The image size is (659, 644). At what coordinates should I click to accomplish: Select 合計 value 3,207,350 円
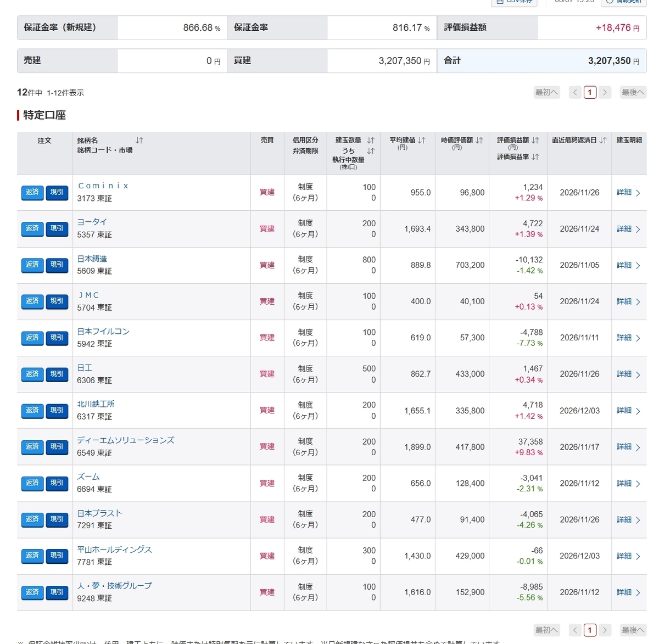coord(614,61)
